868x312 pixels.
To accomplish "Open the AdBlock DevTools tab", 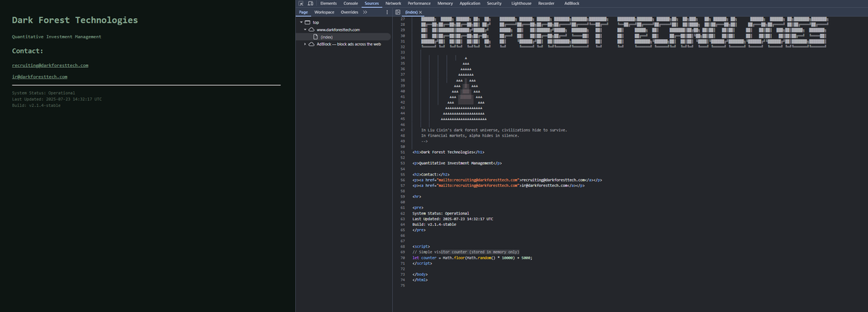I will point(572,4).
